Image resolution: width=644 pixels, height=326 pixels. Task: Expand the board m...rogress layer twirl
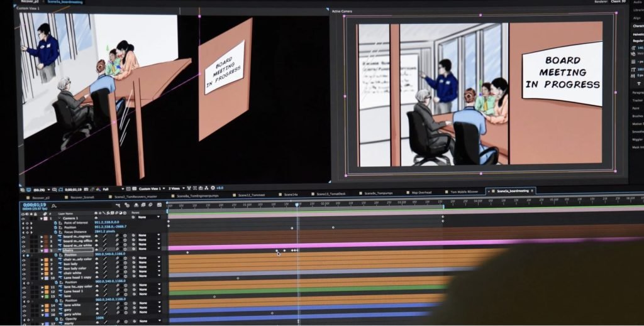[x=42, y=237]
